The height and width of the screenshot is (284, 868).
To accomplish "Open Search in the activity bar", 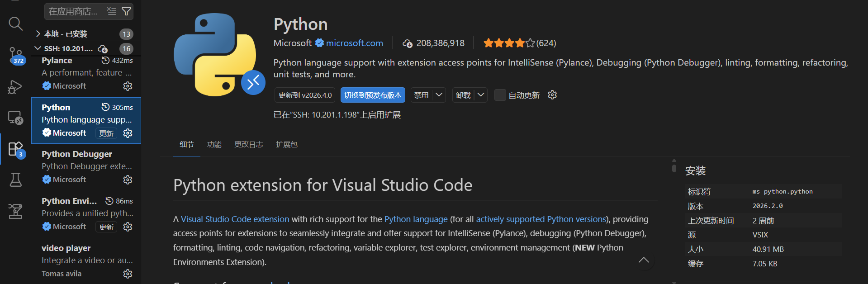I will (15, 24).
